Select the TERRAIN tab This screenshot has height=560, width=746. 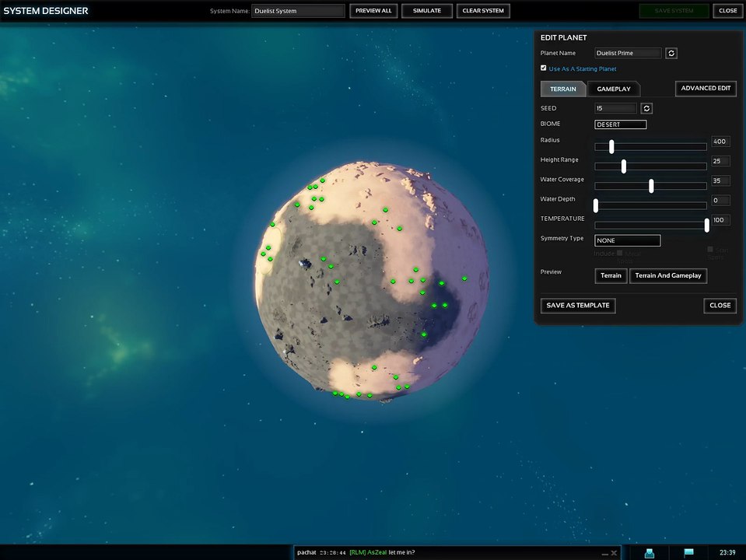(x=563, y=89)
